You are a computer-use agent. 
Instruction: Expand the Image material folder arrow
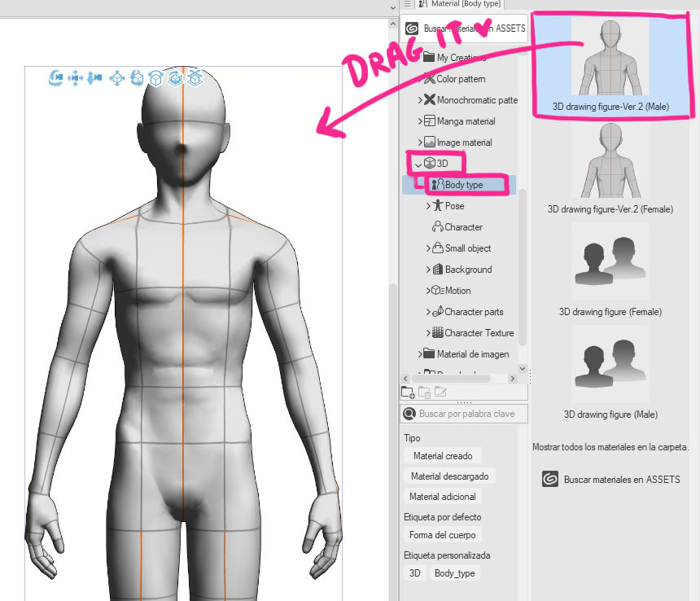(420, 142)
